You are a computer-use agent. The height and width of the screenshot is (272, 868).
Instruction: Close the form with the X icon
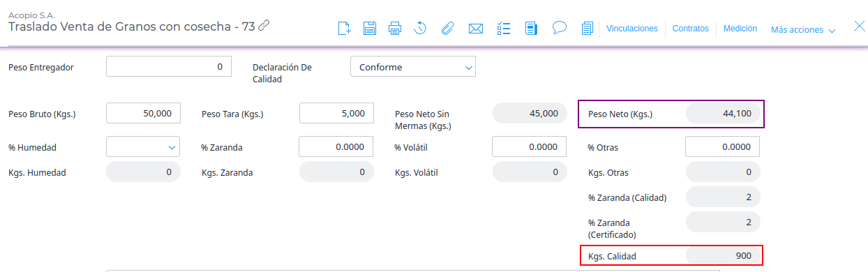pos(860,27)
